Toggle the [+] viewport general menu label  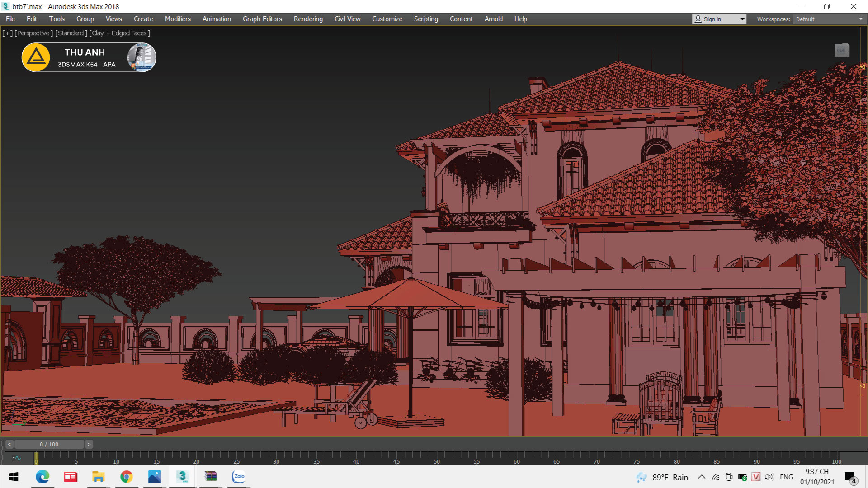(x=8, y=33)
